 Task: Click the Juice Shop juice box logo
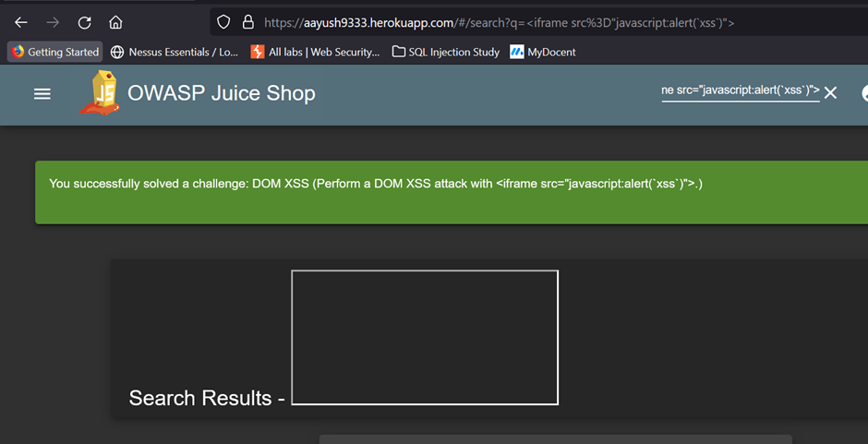click(x=99, y=92)
